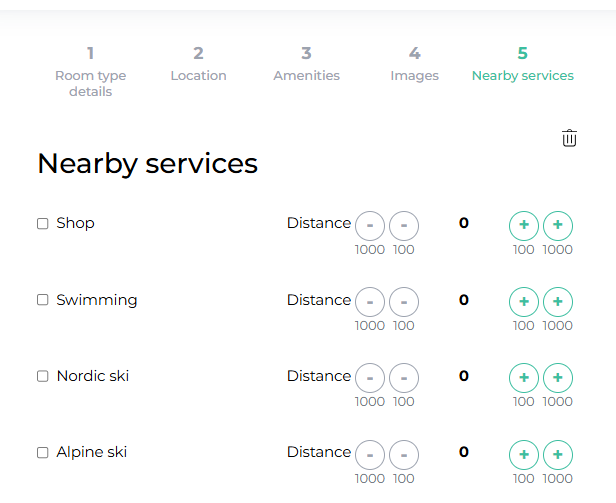Tick the Swimming checkbox

(43, 300)
